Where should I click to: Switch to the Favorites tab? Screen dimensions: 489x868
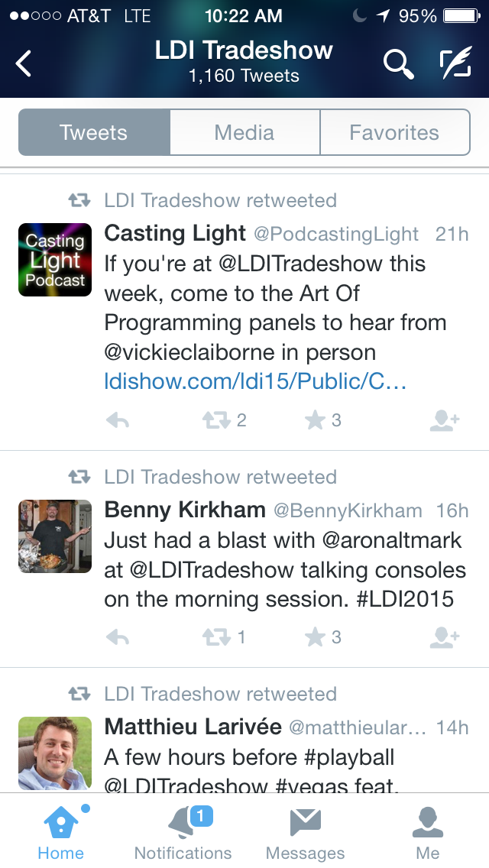(394, 132)
